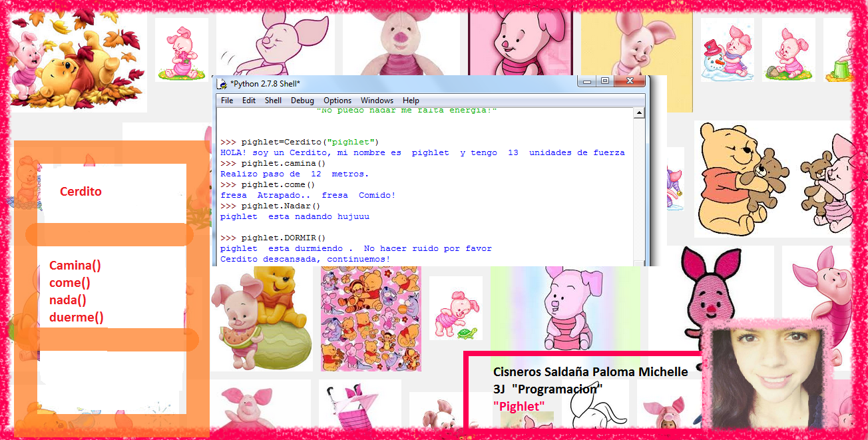Click the 'esta durmiendo . No hacer ruido' output

(x=356, y=248)
